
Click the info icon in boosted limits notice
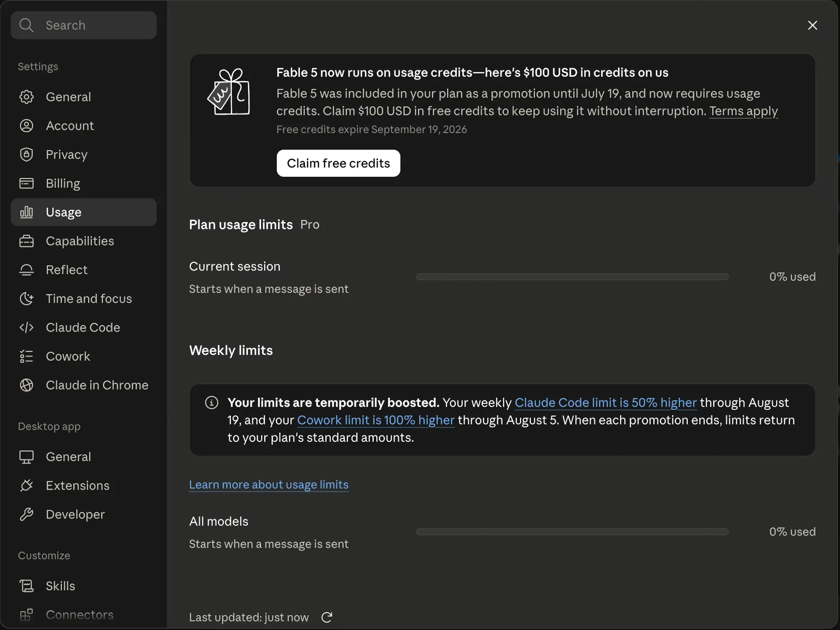[211, 402]
